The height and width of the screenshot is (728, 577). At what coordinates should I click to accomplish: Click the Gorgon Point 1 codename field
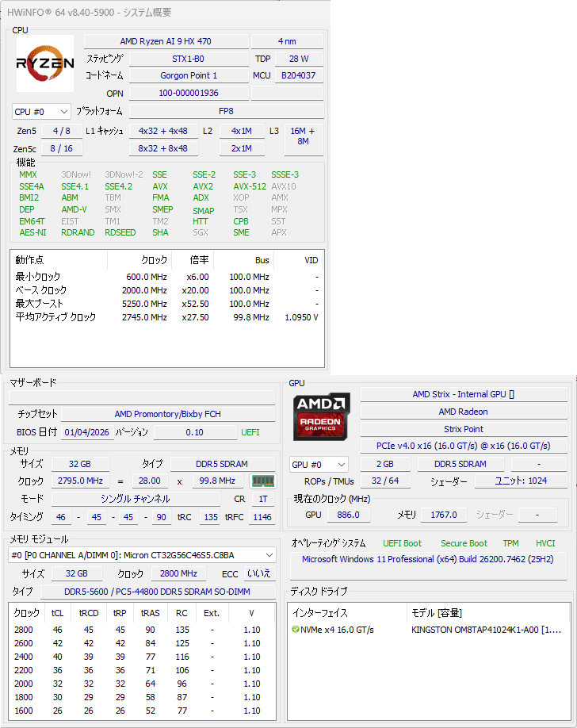188,75
